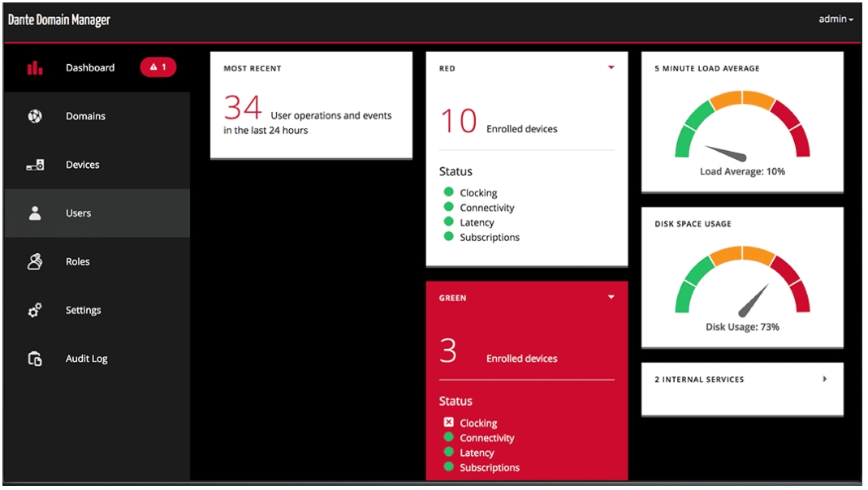Expand the GREEN domain card dropdown arrow

click(611, 298)
